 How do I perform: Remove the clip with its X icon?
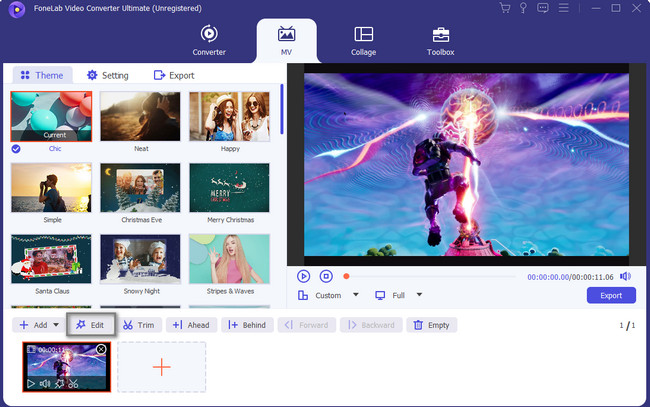point(101,349)
